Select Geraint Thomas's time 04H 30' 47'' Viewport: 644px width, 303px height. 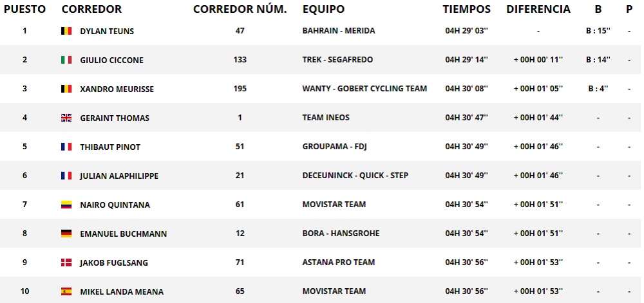pyautogui.click(x=467, y=118)
